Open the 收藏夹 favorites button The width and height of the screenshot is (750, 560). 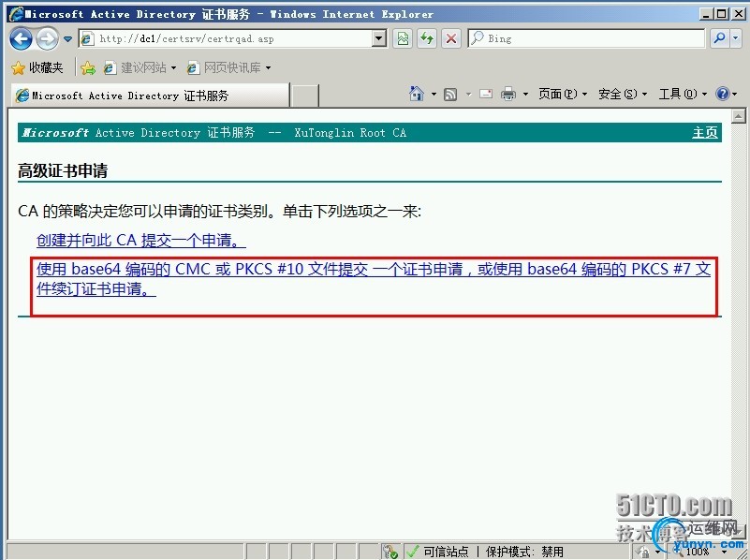(x=37, y=68)
